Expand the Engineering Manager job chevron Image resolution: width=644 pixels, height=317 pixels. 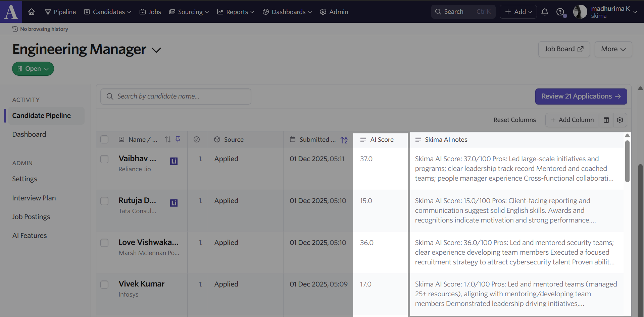[156, 50]
